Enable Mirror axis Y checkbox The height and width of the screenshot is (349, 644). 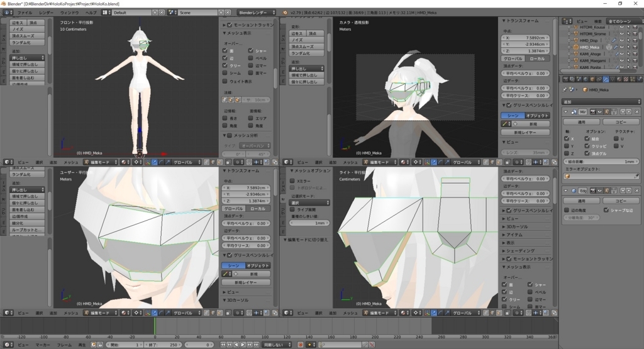coord(567,146)
